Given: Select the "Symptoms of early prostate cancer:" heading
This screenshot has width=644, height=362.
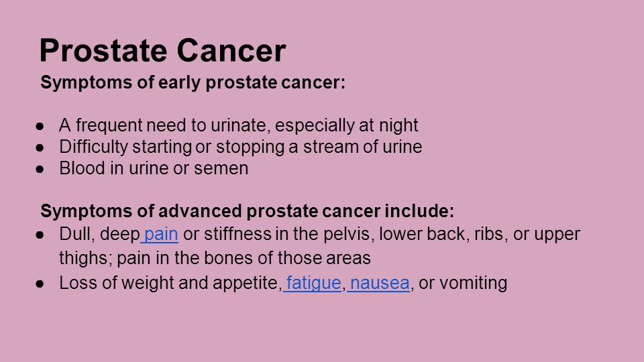Looking at the screenshot, I should (193, 82).
